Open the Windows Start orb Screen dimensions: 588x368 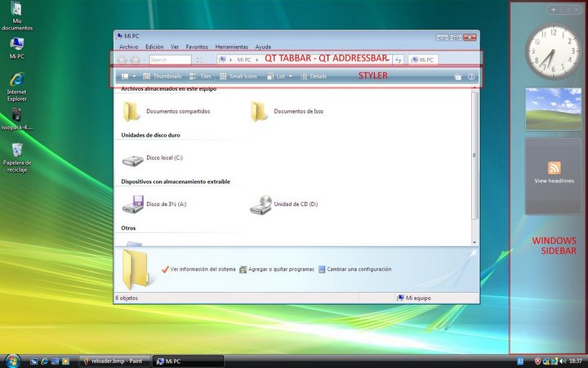[x=12, y=361]
